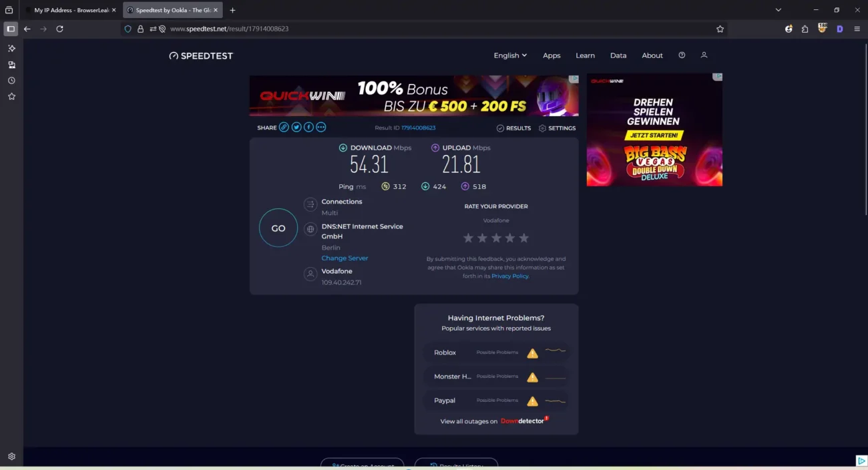Click the Speedtest logo in the header

pyautogui.click(x=201, y=56)
